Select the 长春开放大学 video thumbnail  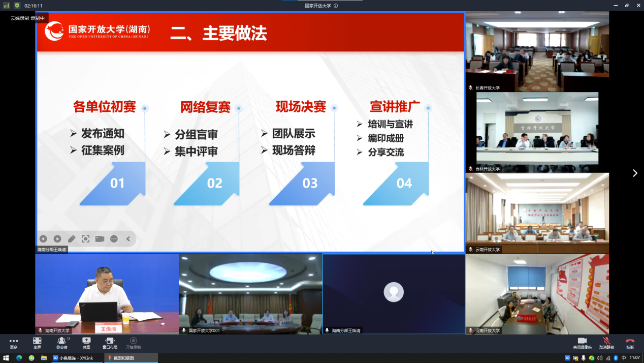[x=537, y=51]
